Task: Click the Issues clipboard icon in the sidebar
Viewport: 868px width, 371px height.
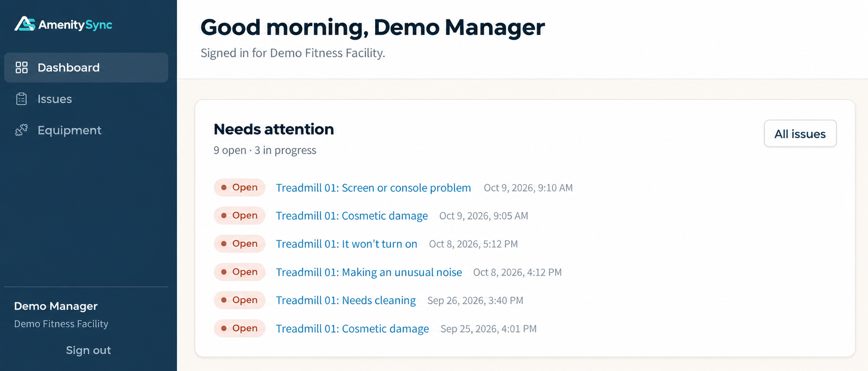Action: tap(21, 99)
